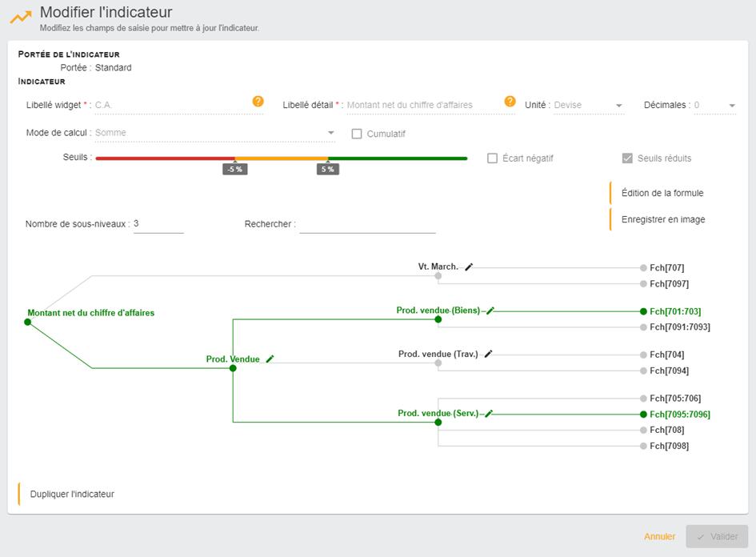The width and height of the screenshot is (756, 557).
Task: Click pencil icon next to Prod. vendue (Serv.)
Action: (489, 413)
